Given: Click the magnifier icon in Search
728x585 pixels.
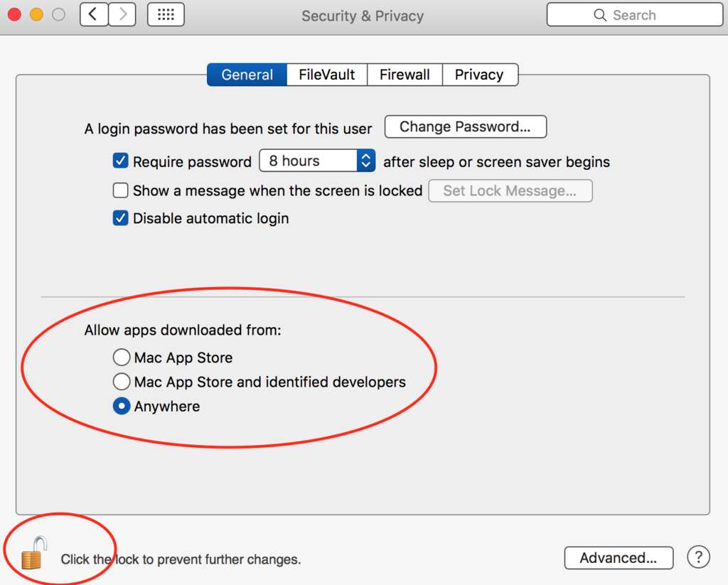Looking at the screenshot, I should coord(600,15).
